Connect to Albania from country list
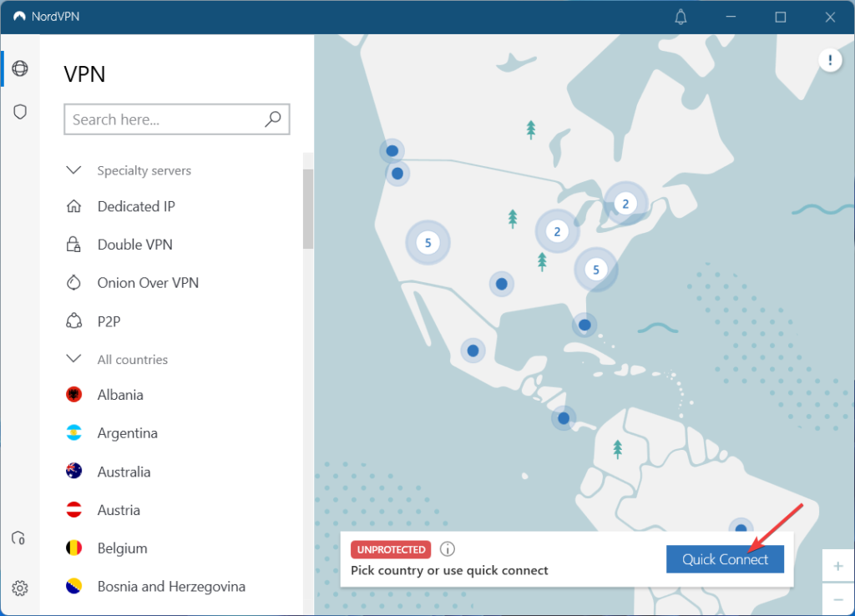 coord(120,395)
